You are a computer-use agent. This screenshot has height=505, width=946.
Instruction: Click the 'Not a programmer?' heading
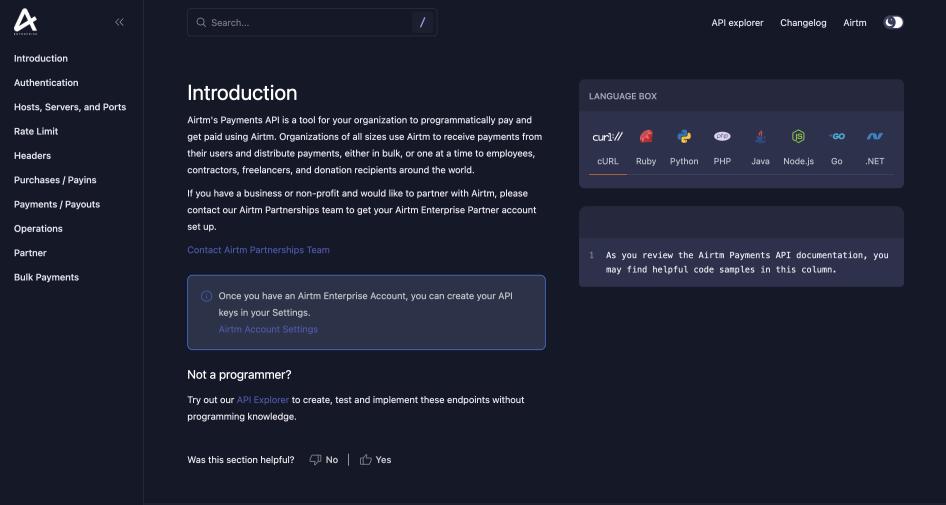(239, 375)
